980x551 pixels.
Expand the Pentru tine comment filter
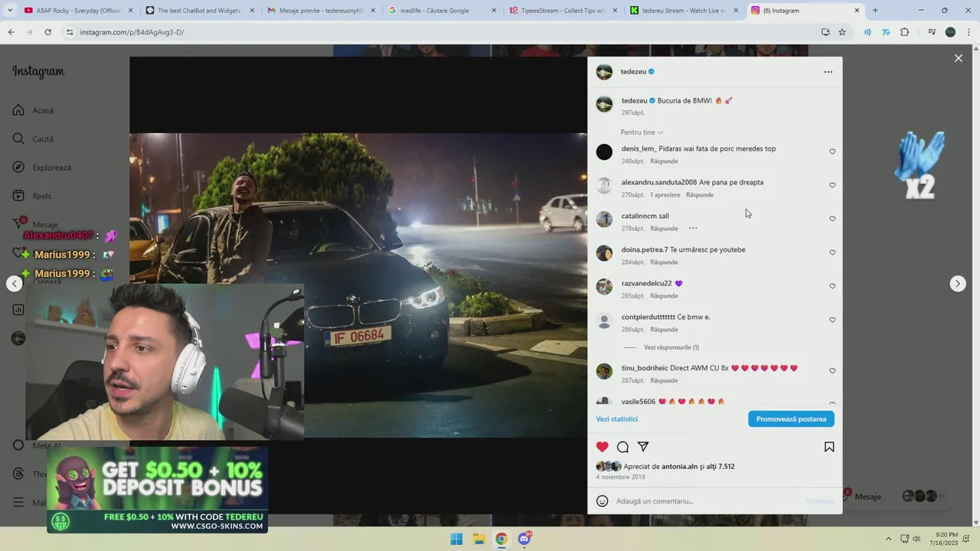(642, 132)
